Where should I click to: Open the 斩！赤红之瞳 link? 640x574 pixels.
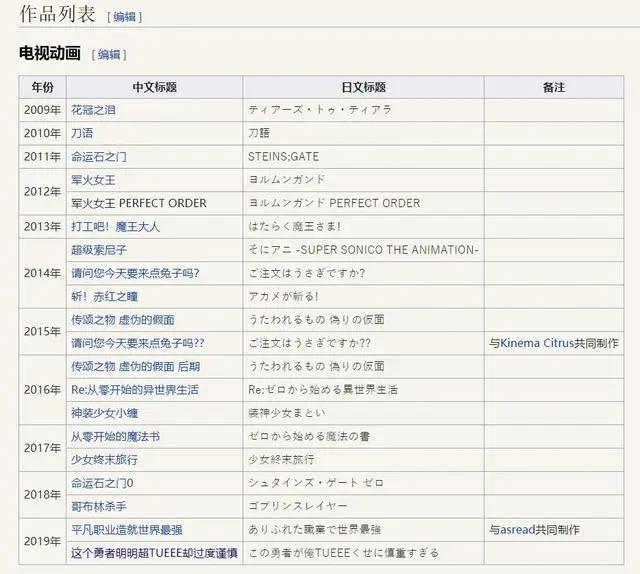click(x=104, y=296)
